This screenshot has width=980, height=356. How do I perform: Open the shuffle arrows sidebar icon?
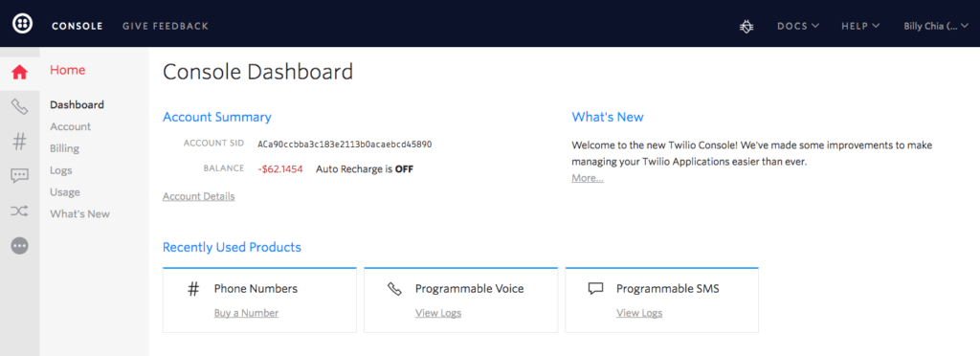click(20, 211)
